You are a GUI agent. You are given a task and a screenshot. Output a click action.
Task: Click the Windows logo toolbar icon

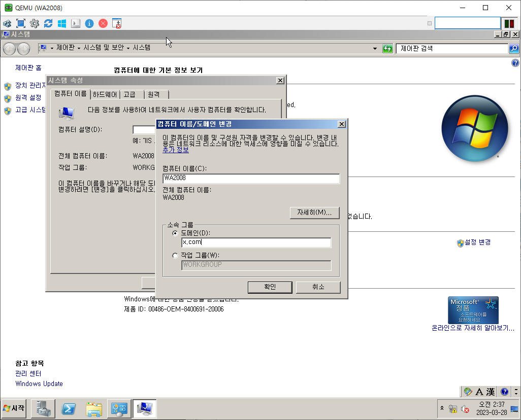[x=62, y=23]
